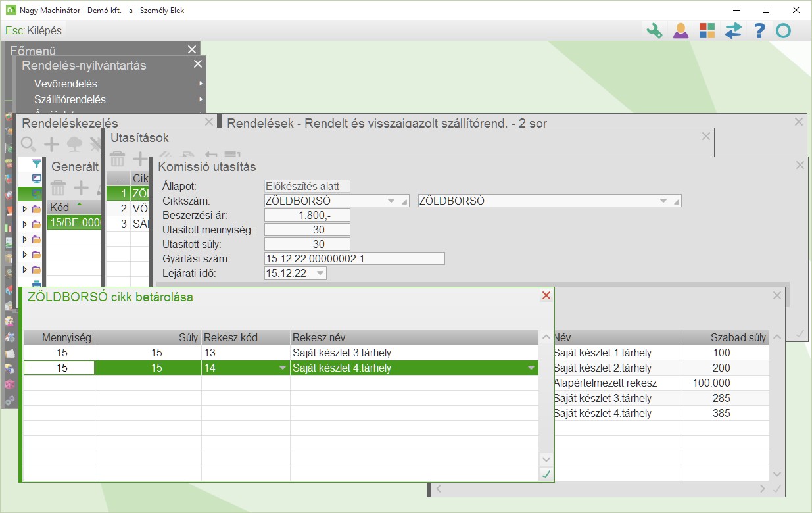Sort by the Kód column header
812x513 pixels.
tap(74, 208)
